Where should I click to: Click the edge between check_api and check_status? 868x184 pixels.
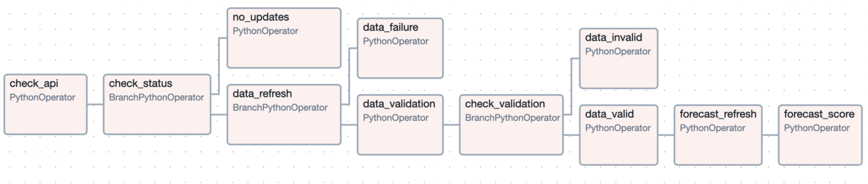pos(95,104)
